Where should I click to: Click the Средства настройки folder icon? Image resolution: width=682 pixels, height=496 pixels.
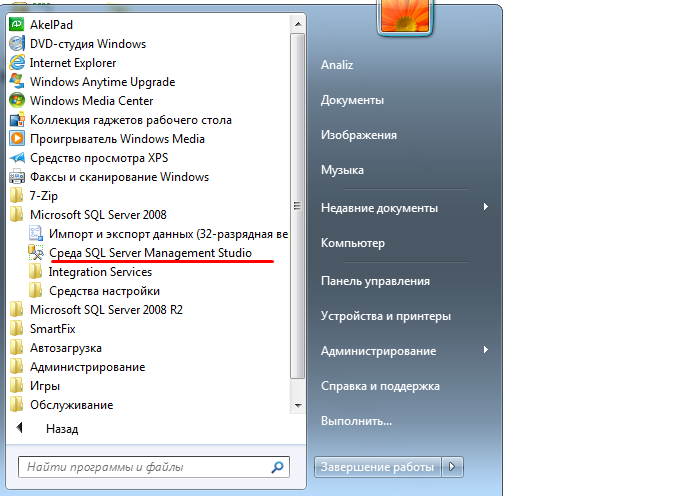click(36, 291)
